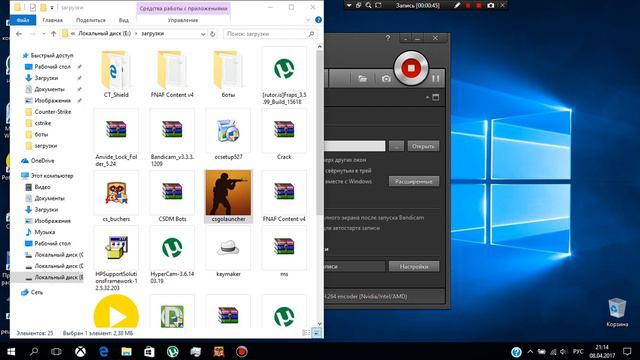Image resolution: width=640 pixels, height=360 pixels.
Task: Pause the Bandicam recording
Action: click(x=436, y=78)
